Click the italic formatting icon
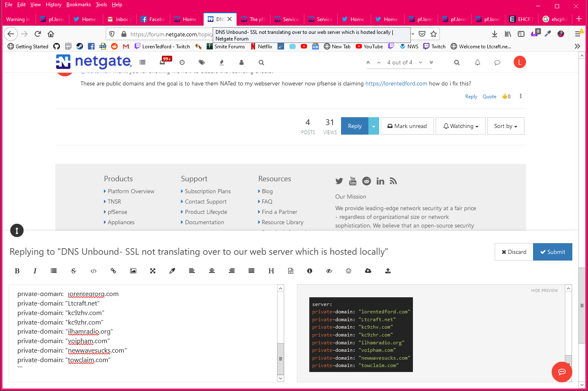This screenshot has width=588, height=391. coord(35,271)
